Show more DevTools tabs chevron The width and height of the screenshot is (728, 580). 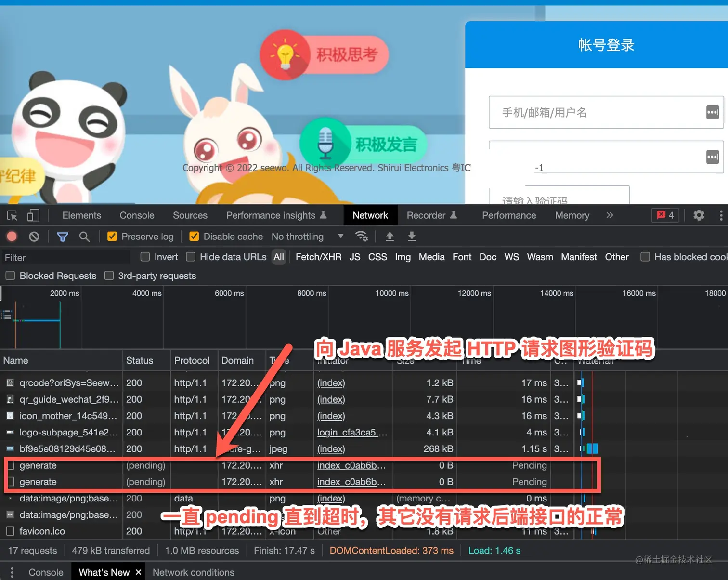click(610, 215)
